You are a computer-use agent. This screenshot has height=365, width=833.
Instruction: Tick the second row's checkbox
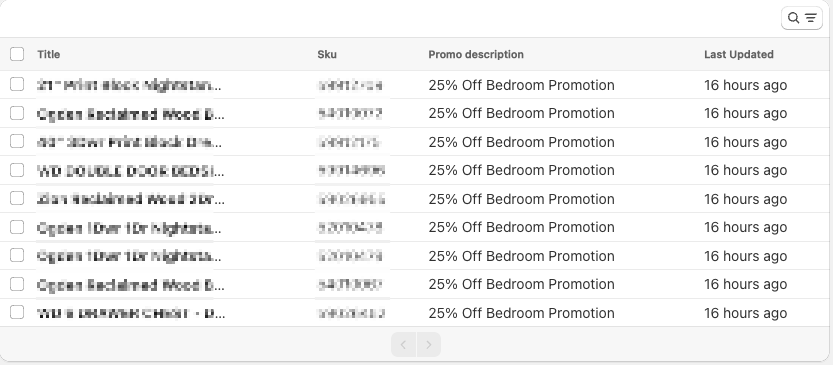[17, 113]
